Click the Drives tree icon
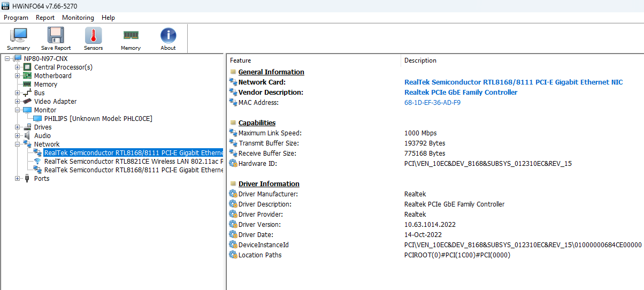Image resolution: width=644 pixels, height=290 pixels. 27,127
